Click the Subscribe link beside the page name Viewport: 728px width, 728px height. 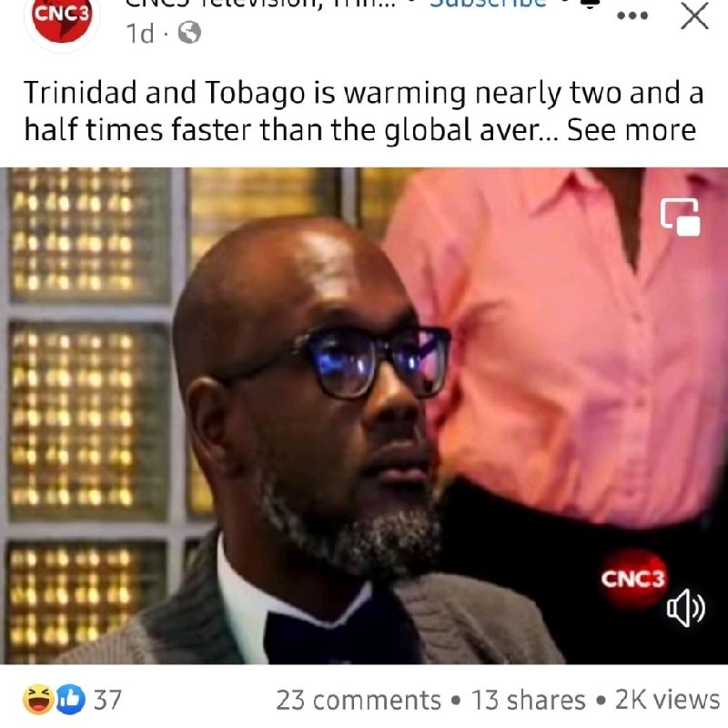[488, 4]
